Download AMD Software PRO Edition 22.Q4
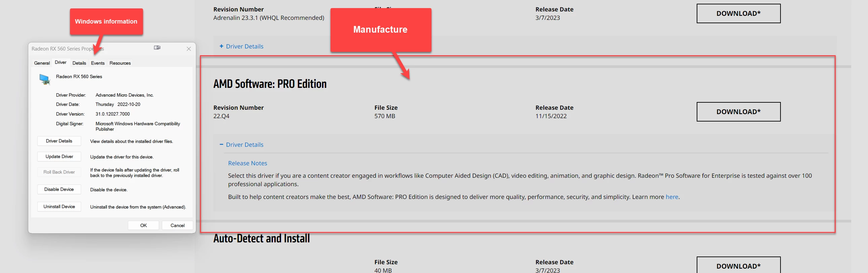 pyautogui.click(x=738, y=111)
